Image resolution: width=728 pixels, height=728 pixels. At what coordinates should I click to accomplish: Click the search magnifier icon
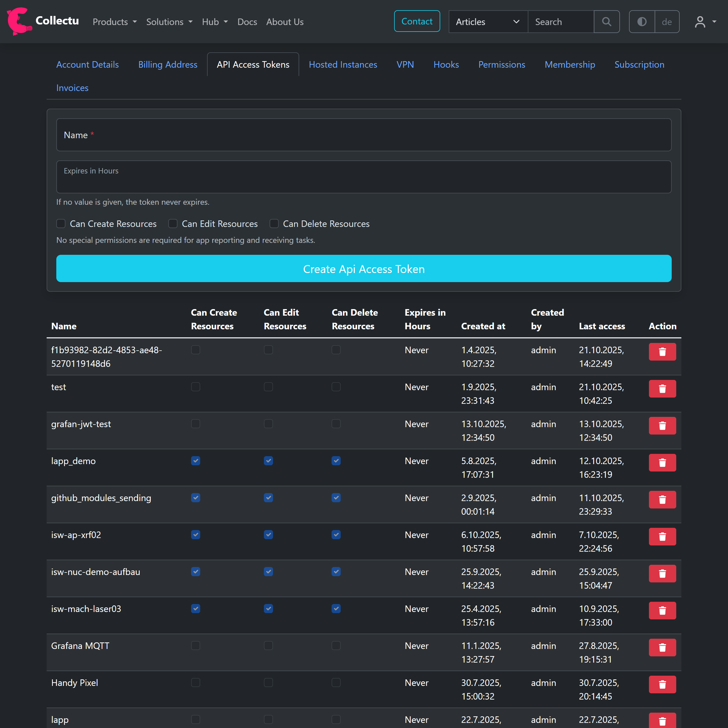[x=606, y=22]
